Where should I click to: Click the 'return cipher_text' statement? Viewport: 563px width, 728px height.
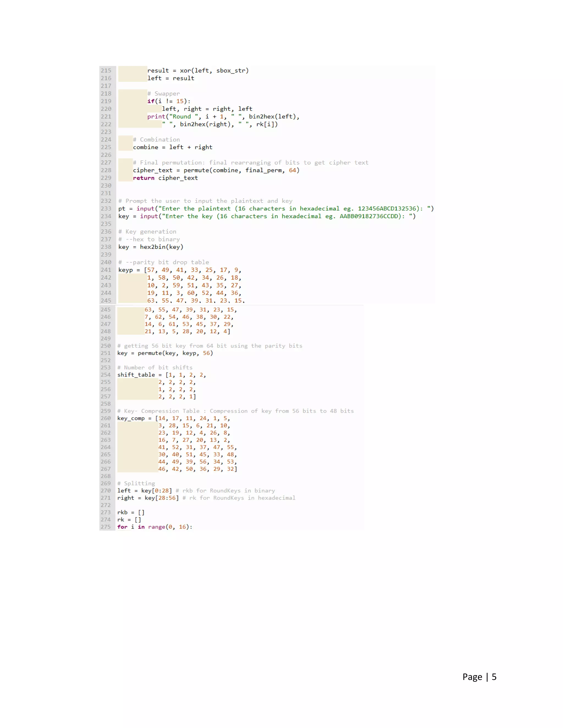(165, 178)
